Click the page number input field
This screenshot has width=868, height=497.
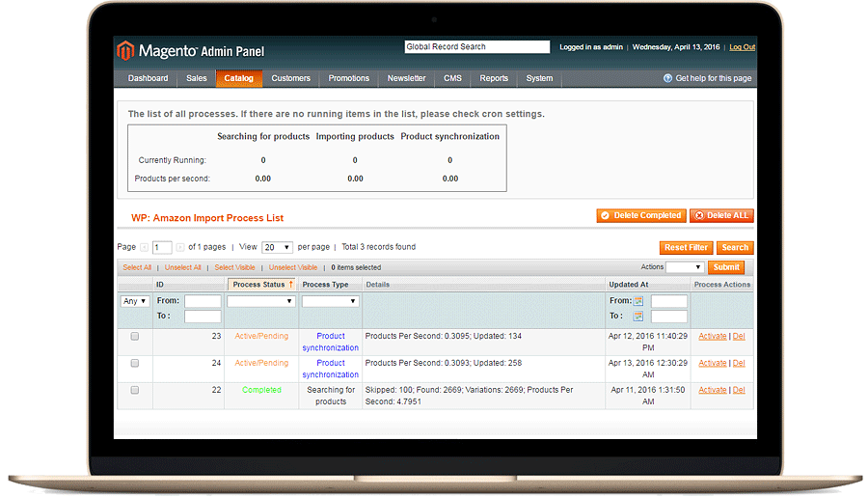coord(162,247)
